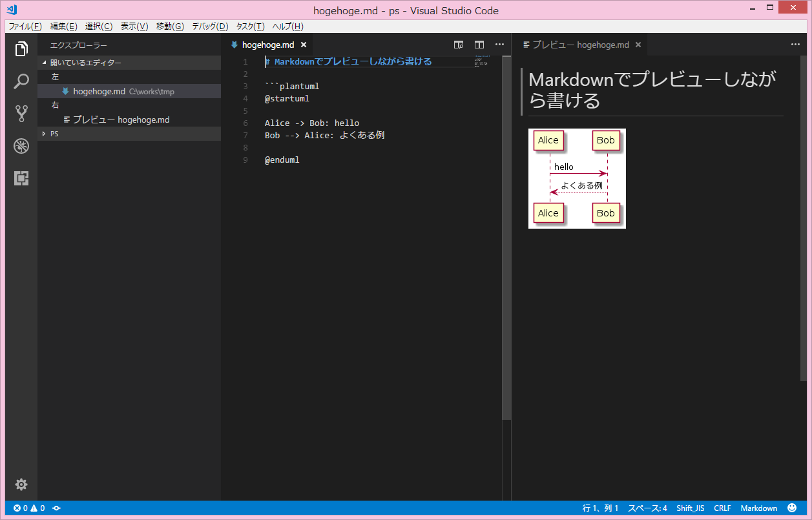The width and height of the screenshot is (812, 520).
Task: Change language mode via Markdown
Action: tap(759, 508)
